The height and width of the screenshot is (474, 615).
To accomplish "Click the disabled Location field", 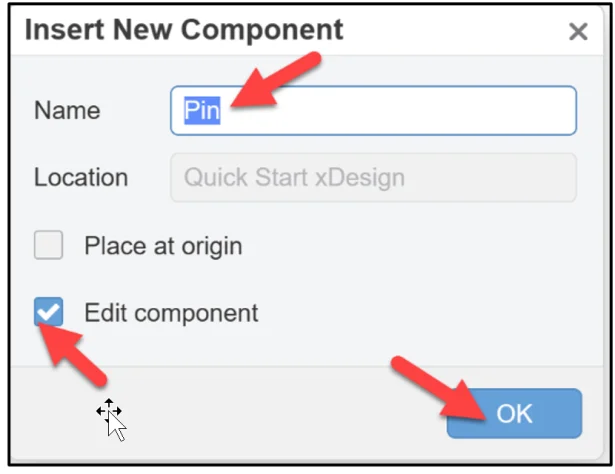I will pos(373,178).
